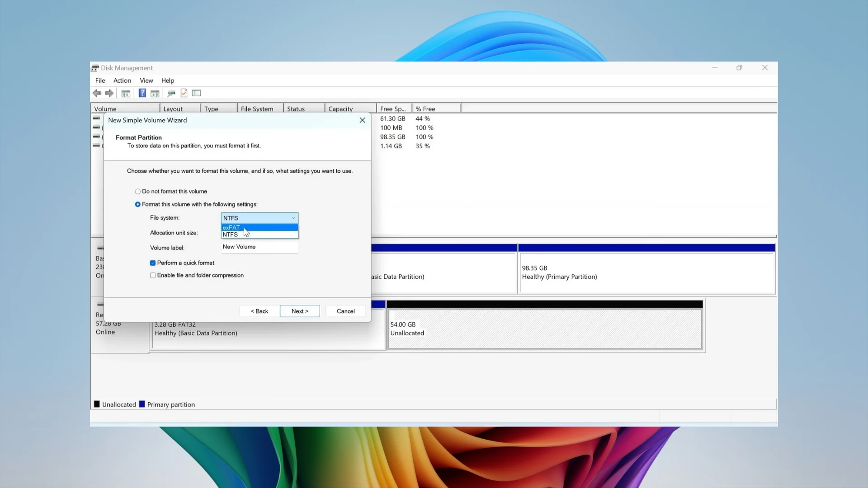The image size is (868, 488).
Task: Click the Connect/Rescan disks toolbar icon
Action: click(171, 93)
